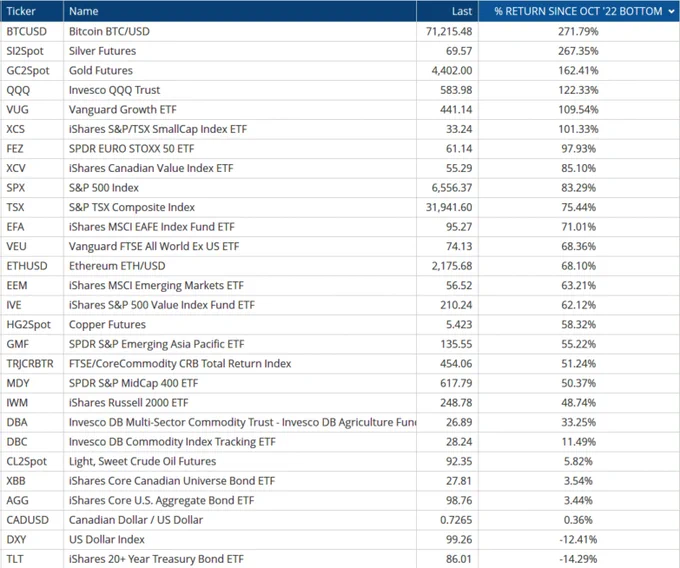The height and width of the screenshot is (568, 680).
Task: Sort by the Ticker column header
Action: point(32,11)
